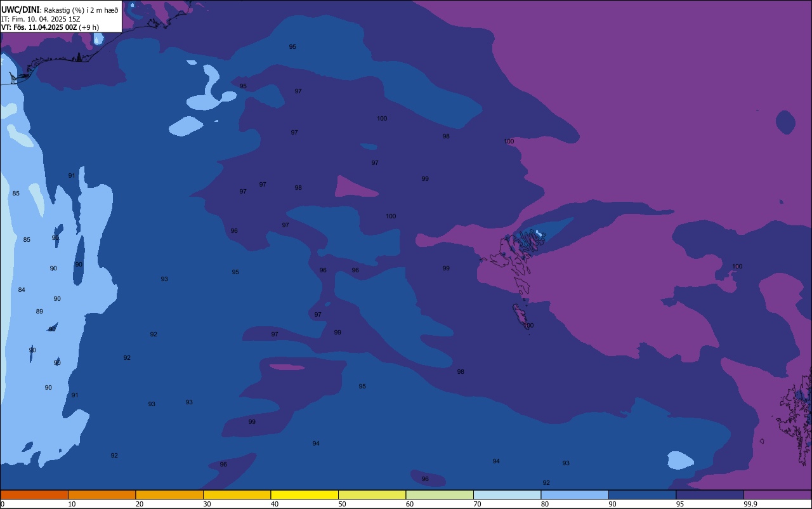Pick the 50–60 yellow-green legend swatch
The image size is (812, 509).
[372, 494]
